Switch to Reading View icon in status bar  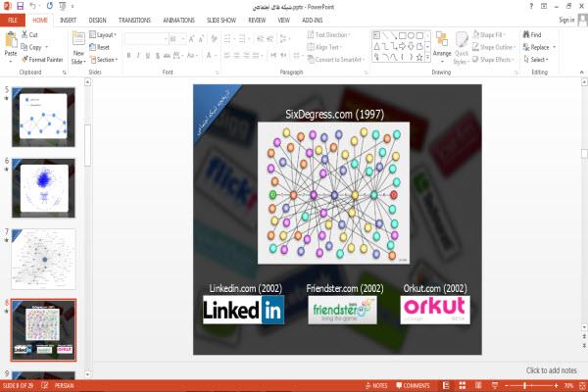(478, 385)
